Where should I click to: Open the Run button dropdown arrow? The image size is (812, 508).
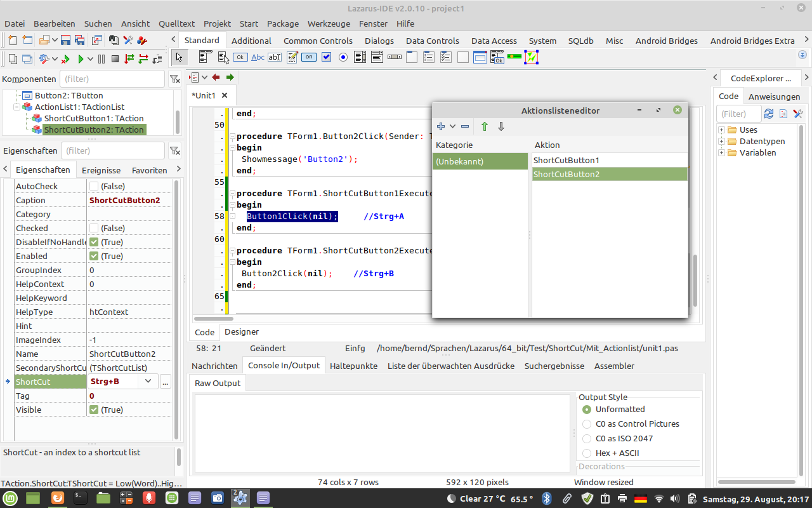pos(91,59)
